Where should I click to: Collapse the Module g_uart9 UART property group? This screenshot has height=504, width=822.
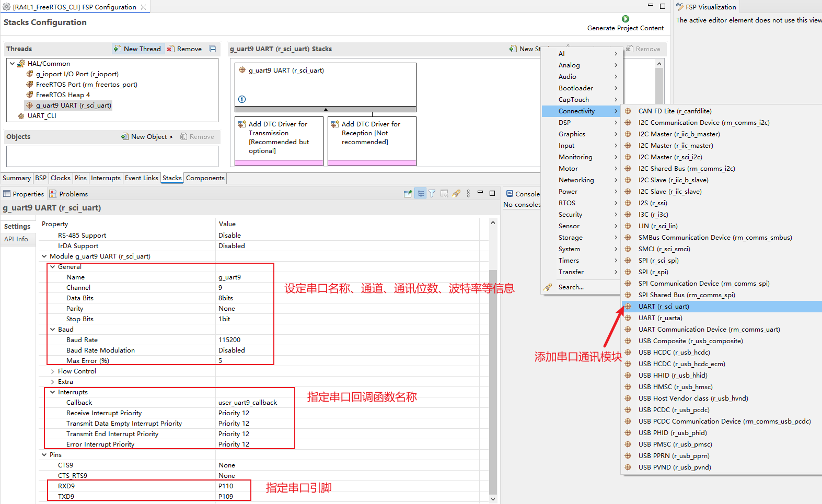pyautogui.click(x=44, y=256)
